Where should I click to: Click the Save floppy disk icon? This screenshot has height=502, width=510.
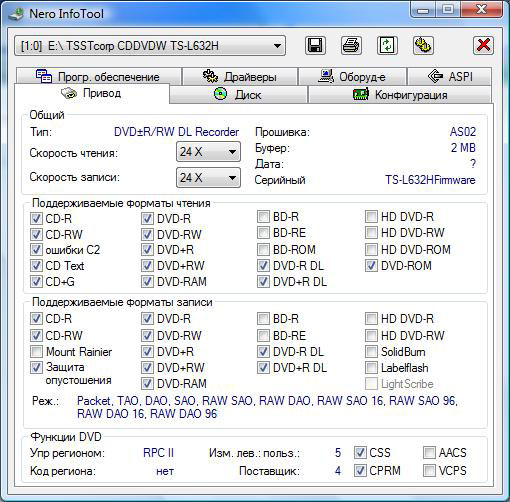(315, 45)
